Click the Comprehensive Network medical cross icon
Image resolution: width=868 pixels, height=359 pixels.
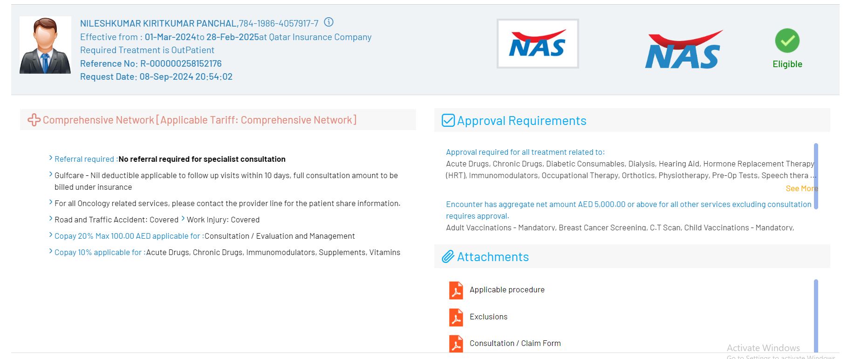(34, 120)
